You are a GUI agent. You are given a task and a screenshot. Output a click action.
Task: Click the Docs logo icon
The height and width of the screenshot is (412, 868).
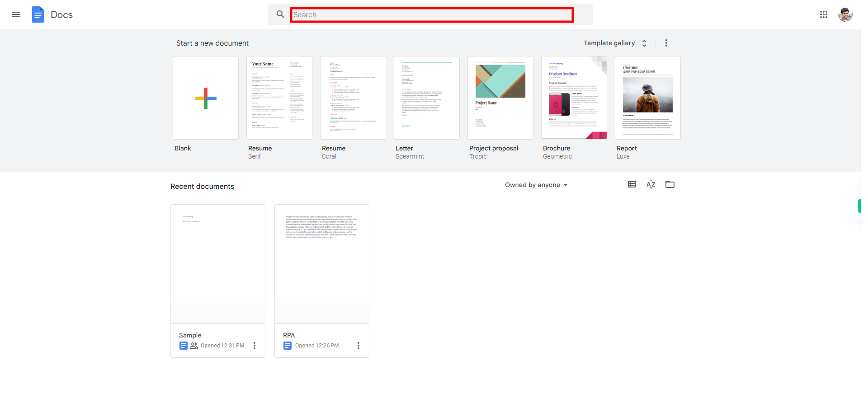click(x=38, y=14)
